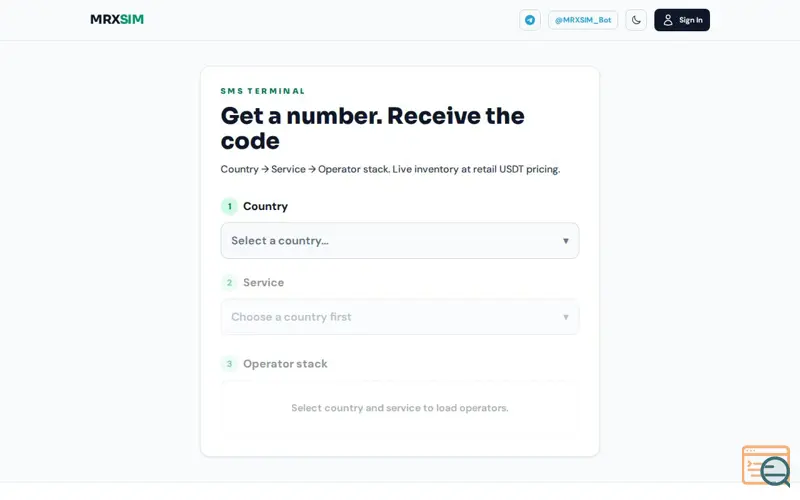
Task: Click the Country step label
Action: [265, 206]
